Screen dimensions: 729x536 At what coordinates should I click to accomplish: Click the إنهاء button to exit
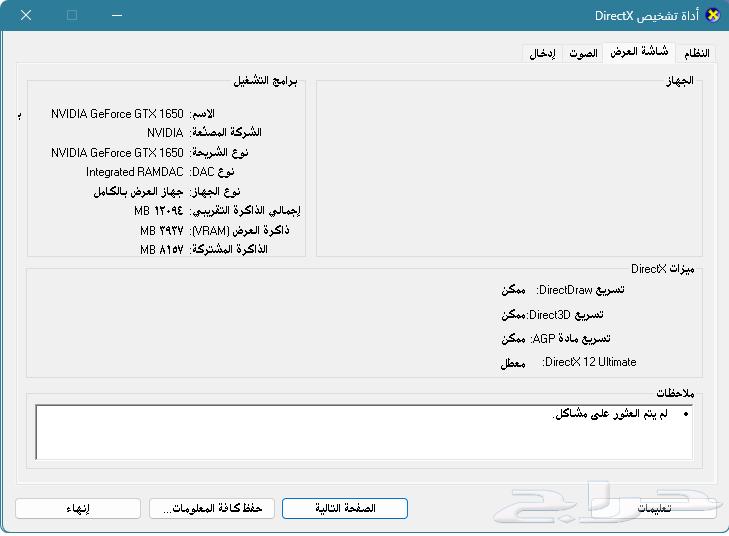pyautogui.click(x=78, y=508)
